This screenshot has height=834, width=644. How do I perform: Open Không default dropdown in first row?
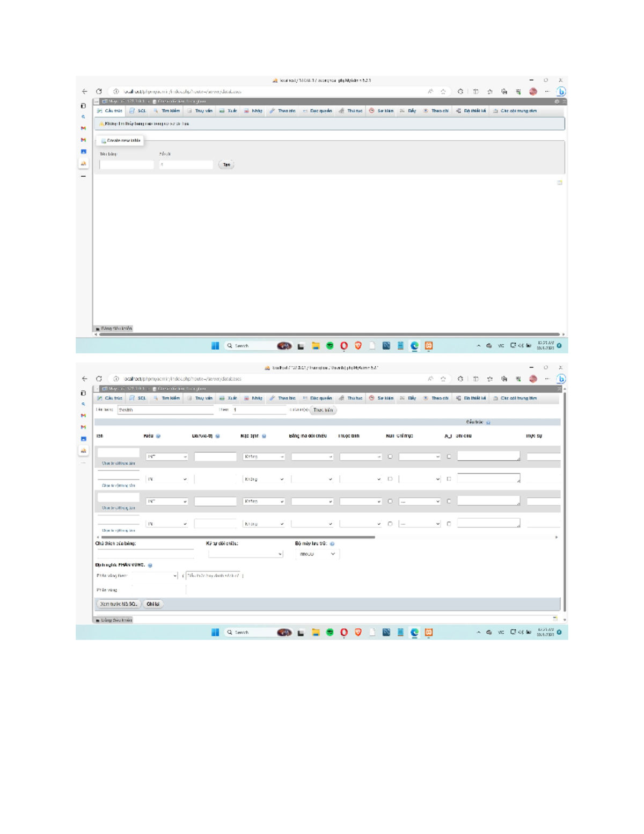coord(264,457)
